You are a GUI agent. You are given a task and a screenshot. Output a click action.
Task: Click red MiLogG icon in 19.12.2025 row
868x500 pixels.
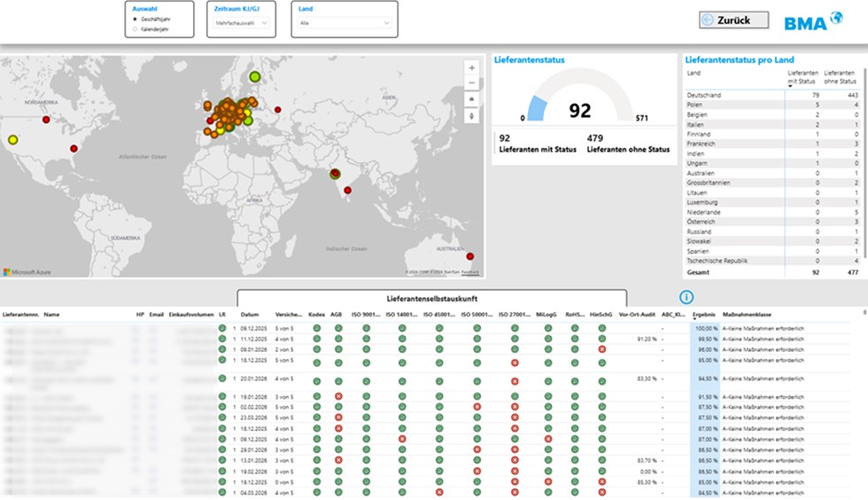tap(548, 481)
